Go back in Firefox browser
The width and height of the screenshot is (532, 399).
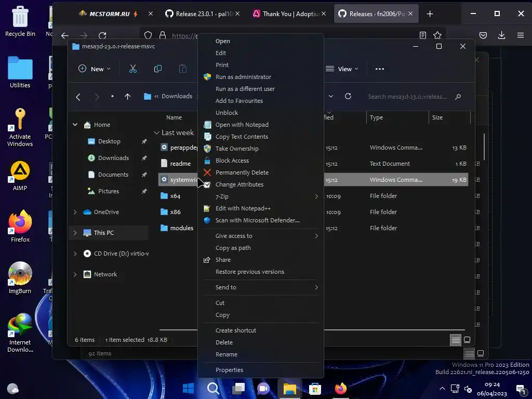click(x=65, y=35)
